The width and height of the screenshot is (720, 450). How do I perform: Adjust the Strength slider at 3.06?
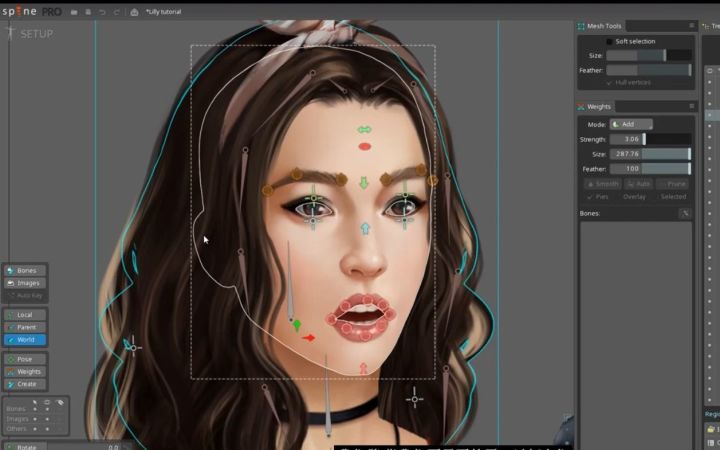pos(650,139)
